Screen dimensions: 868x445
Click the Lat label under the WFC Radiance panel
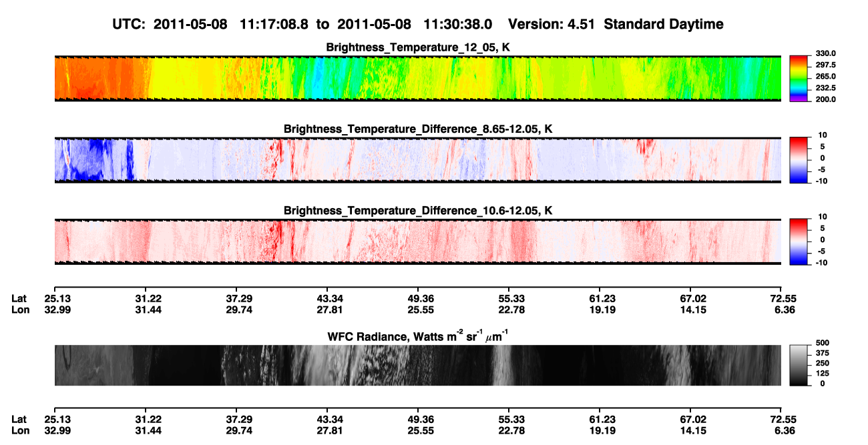pos(19,420)
